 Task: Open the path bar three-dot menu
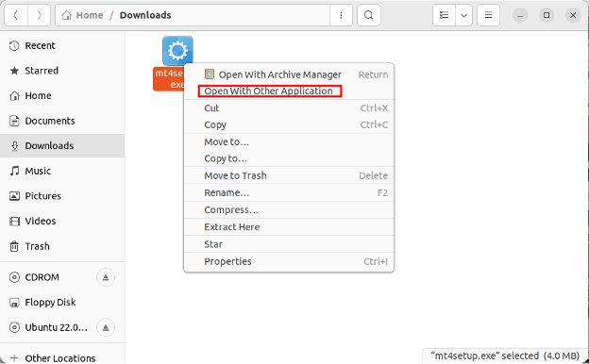click(x=341, y=15)
